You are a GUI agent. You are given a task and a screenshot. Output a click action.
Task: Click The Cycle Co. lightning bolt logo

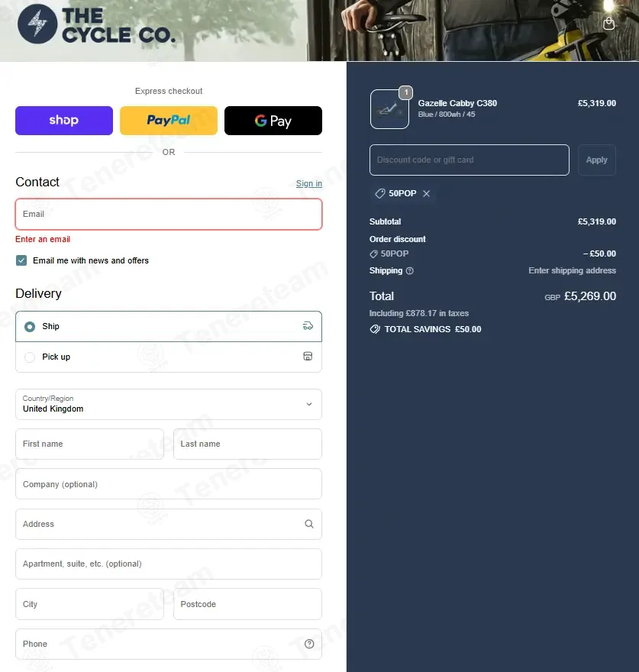click(37, 24)
